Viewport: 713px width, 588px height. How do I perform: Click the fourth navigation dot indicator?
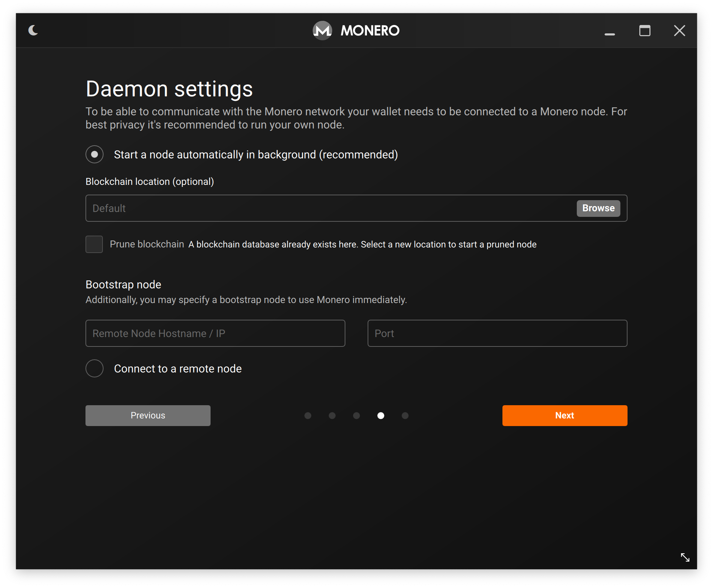coord(381,415)
